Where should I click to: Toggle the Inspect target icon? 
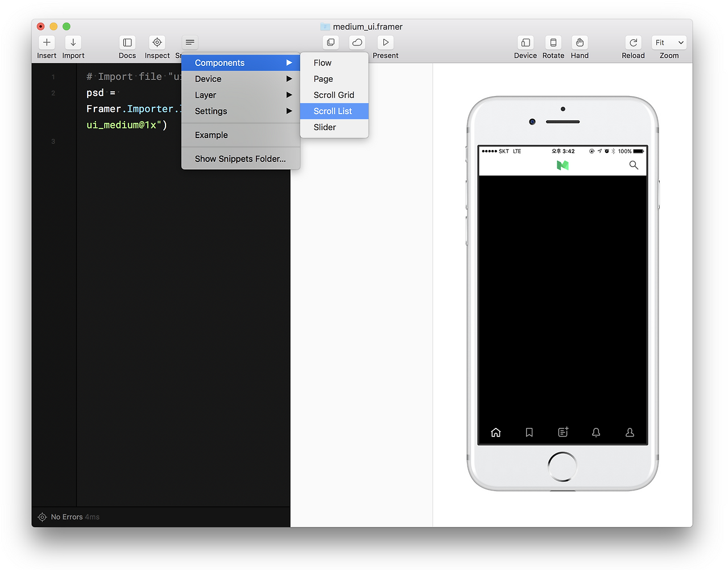[157, 43]
